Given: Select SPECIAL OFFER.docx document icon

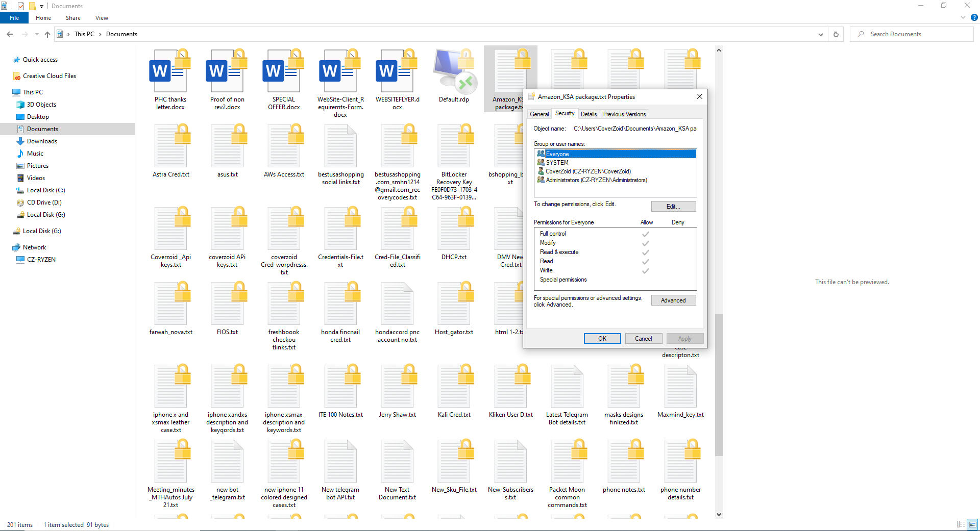Looking at the screenshot, I should (x=284, y=72).
